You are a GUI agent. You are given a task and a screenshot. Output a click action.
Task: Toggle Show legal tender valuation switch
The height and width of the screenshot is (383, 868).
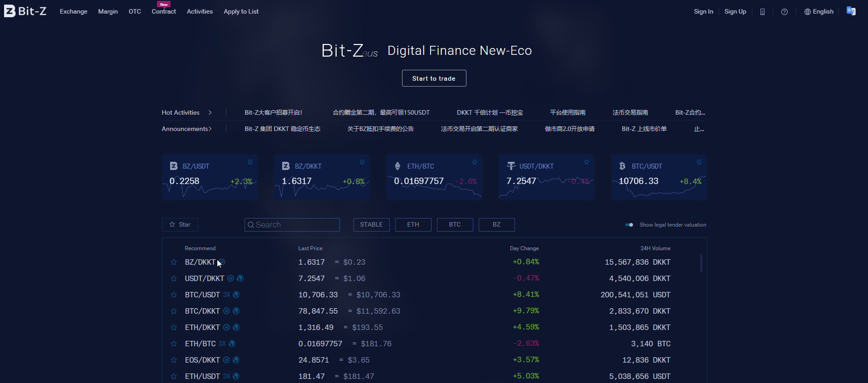click(x=629, y=225)
